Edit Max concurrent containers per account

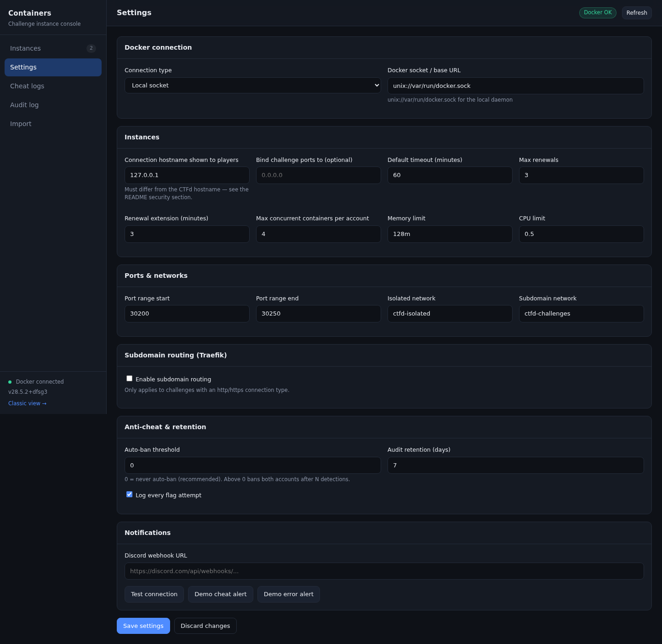pos(319,234)
